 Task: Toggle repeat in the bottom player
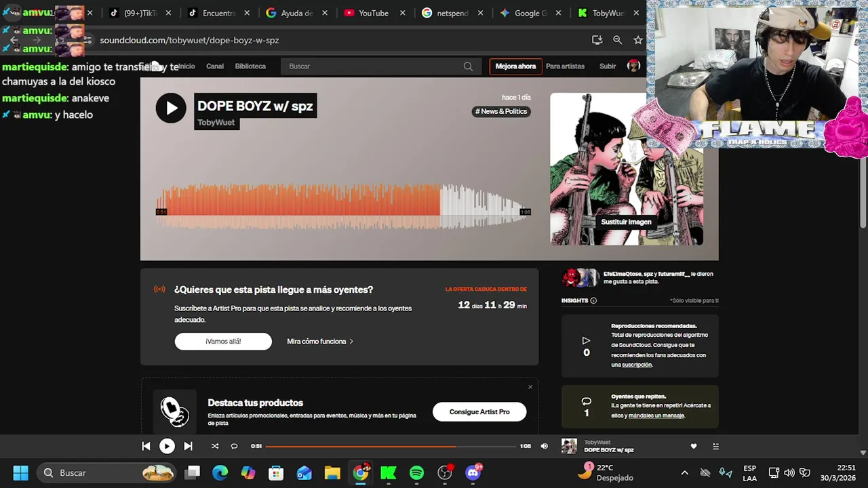coord(234,446)
